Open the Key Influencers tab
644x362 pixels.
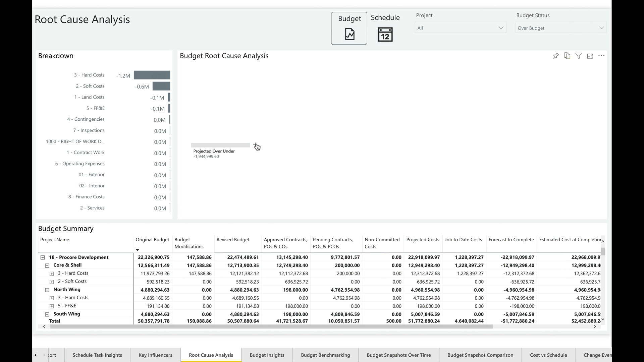[x=155, y=355]
